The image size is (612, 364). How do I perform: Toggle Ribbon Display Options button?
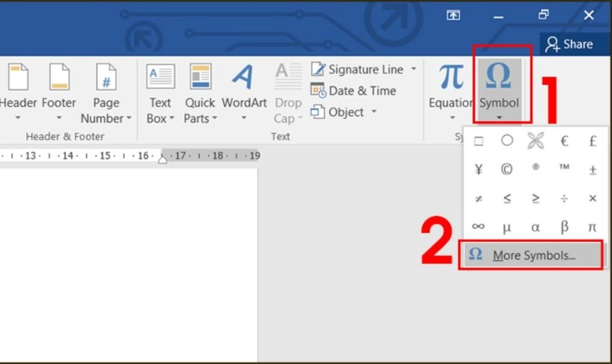453,15
